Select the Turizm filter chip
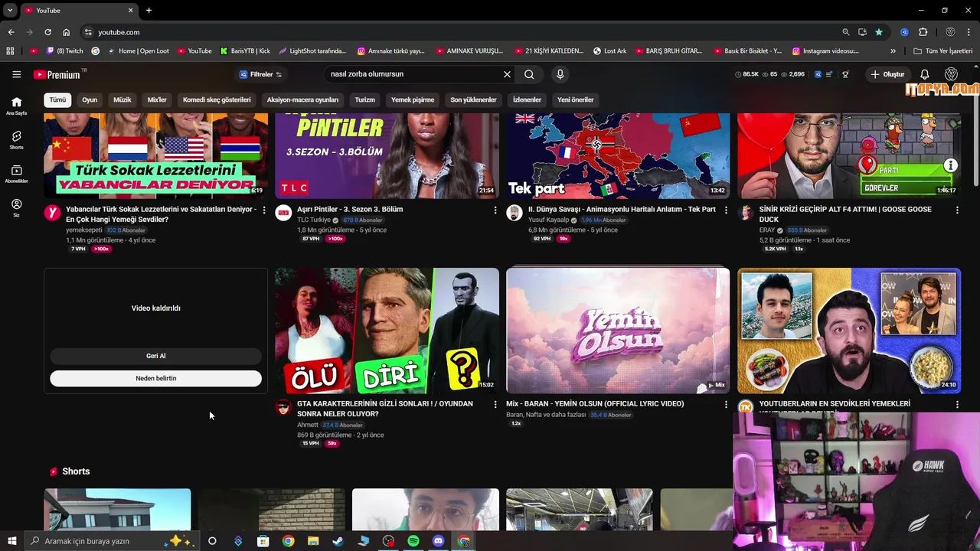 coord(364,99)
